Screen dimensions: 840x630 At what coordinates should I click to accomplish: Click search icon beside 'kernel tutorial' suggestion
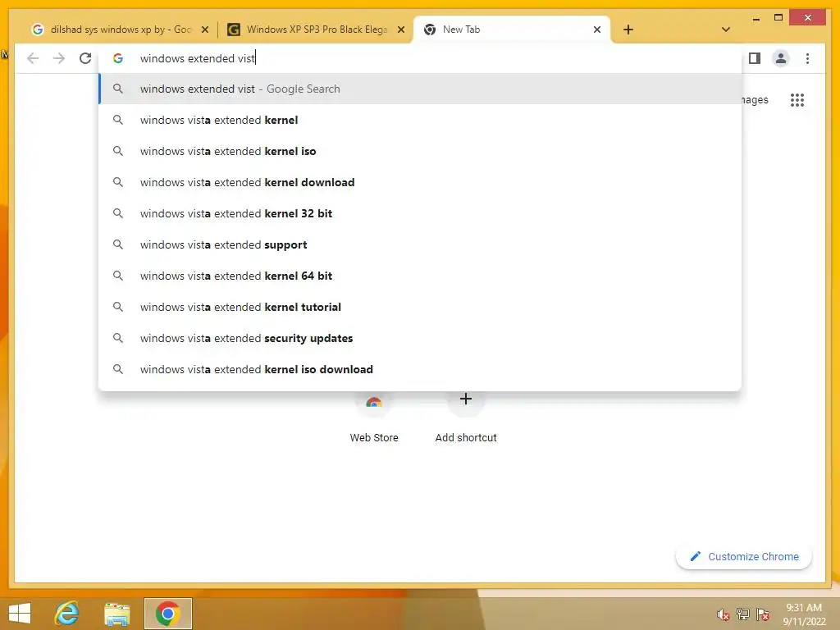click(118, 307)
